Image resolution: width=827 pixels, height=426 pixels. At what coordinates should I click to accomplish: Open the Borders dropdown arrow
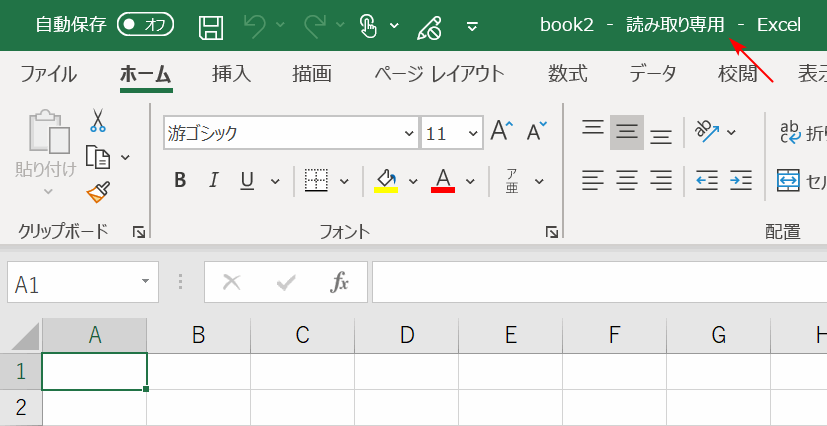pyautogui.click(x=344, y=181)
